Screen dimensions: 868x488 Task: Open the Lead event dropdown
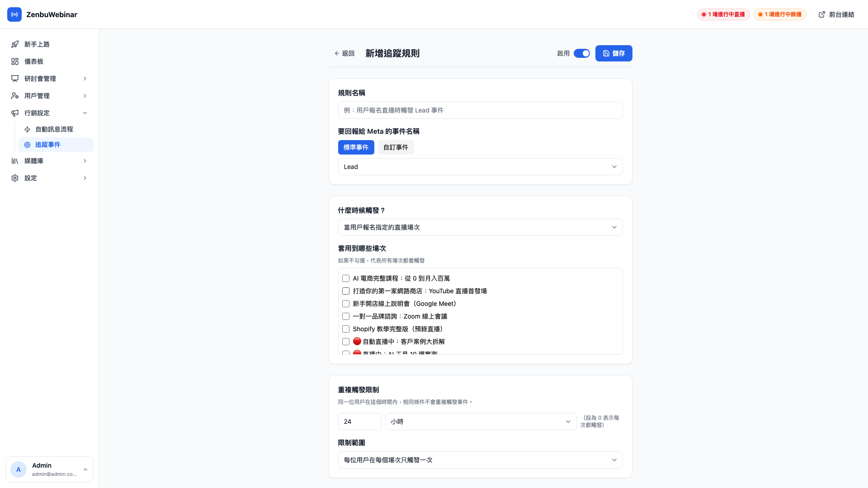tap(480, 167)
